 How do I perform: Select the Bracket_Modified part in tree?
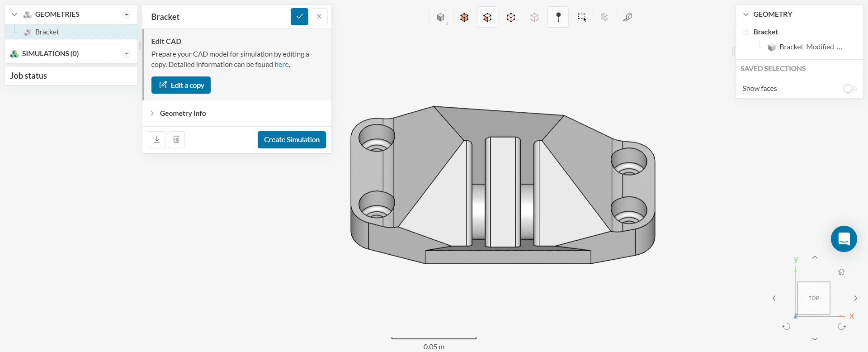click(810, 47)
